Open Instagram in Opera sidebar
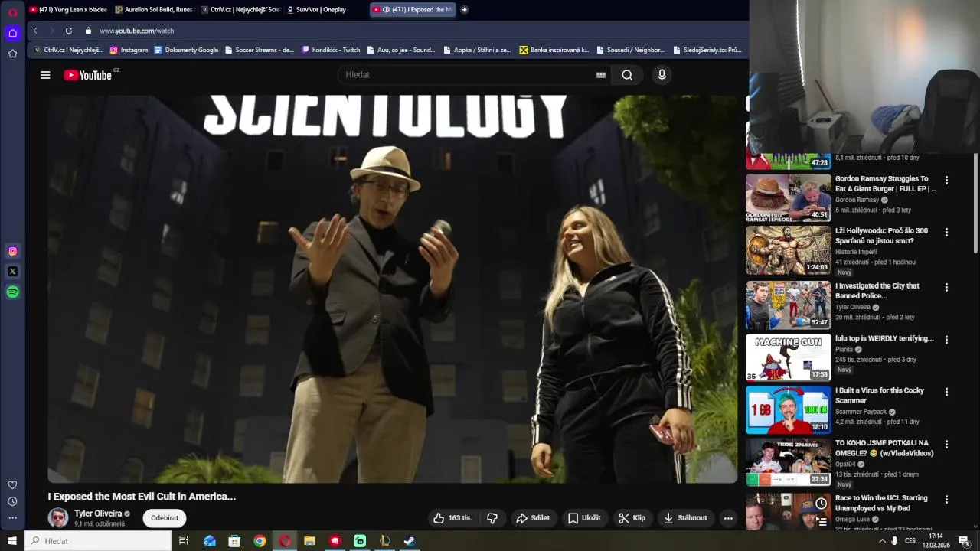This screenshot has width=980, height=551. [12, 251]
